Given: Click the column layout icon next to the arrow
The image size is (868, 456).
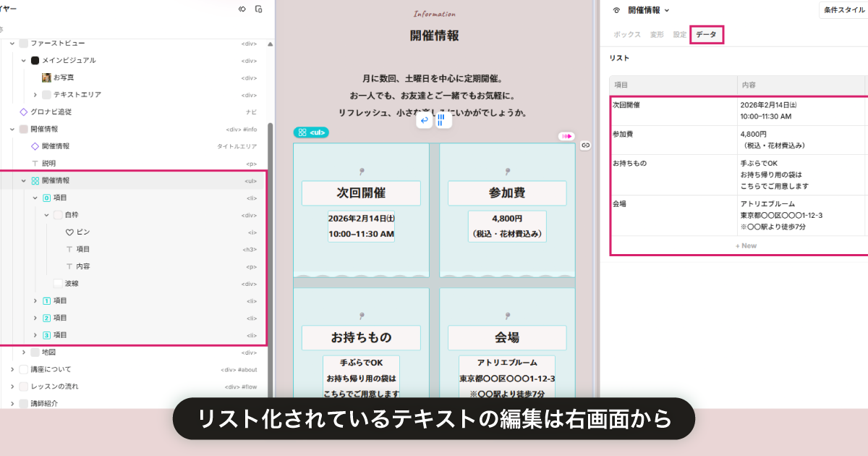Looking at the screenshot, I should pyautogui.click(x=442, y=120).
